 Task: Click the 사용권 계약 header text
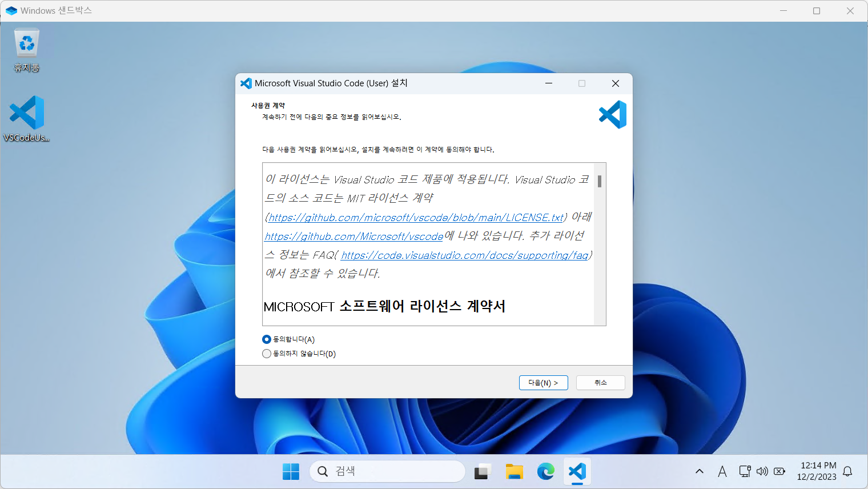click(268, 106)
